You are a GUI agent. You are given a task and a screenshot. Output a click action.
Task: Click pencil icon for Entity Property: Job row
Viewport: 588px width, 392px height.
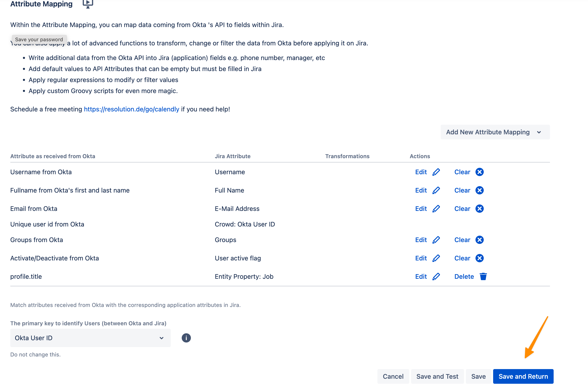coord(436,276)
